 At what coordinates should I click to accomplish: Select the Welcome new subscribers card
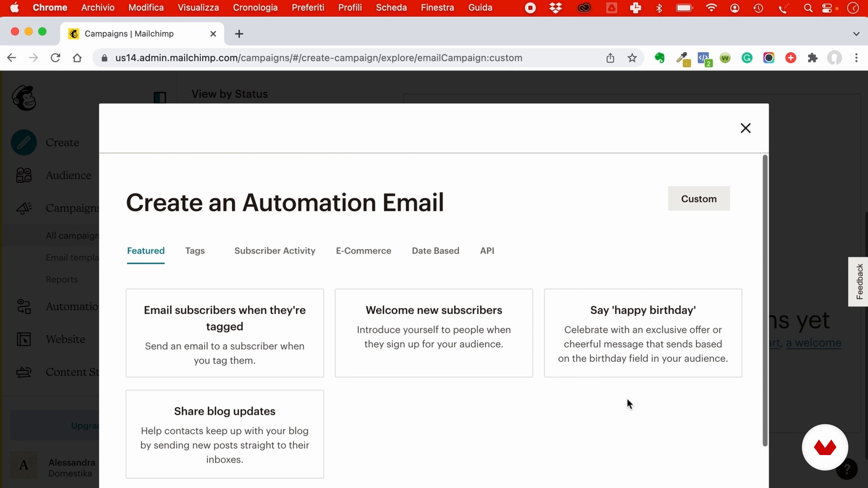tap(434, 333)
